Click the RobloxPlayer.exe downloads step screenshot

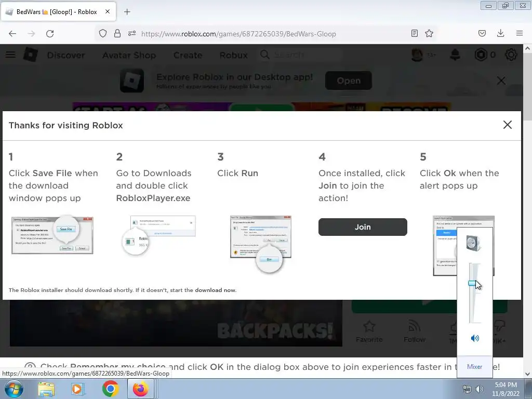158,235
